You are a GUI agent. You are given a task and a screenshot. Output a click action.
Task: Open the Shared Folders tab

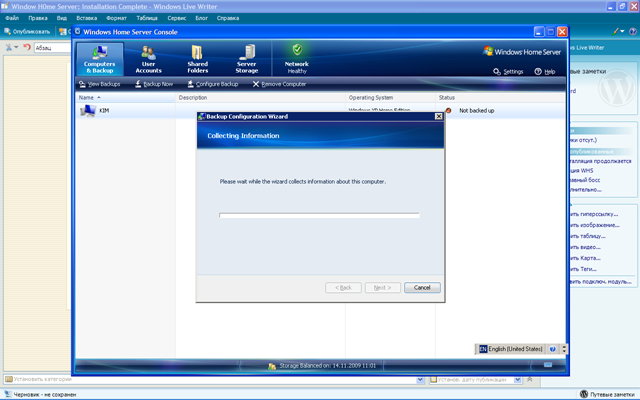pos(198,59)
